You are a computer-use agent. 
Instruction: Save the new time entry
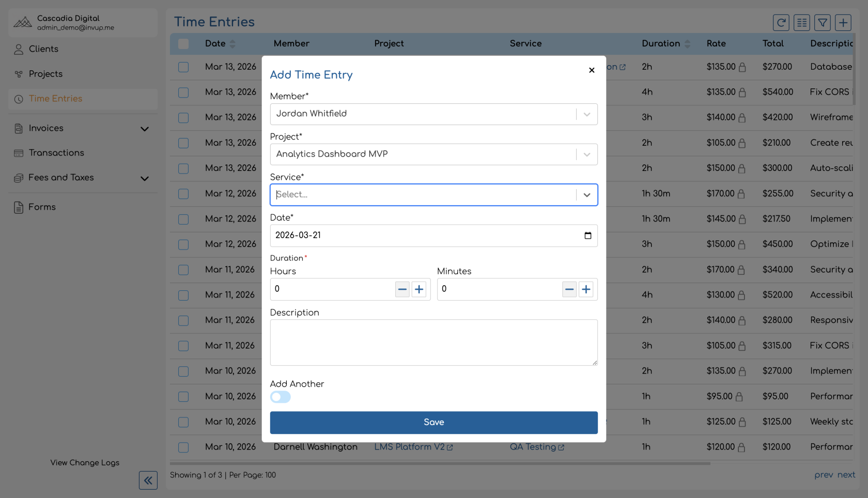coord(434,423)
